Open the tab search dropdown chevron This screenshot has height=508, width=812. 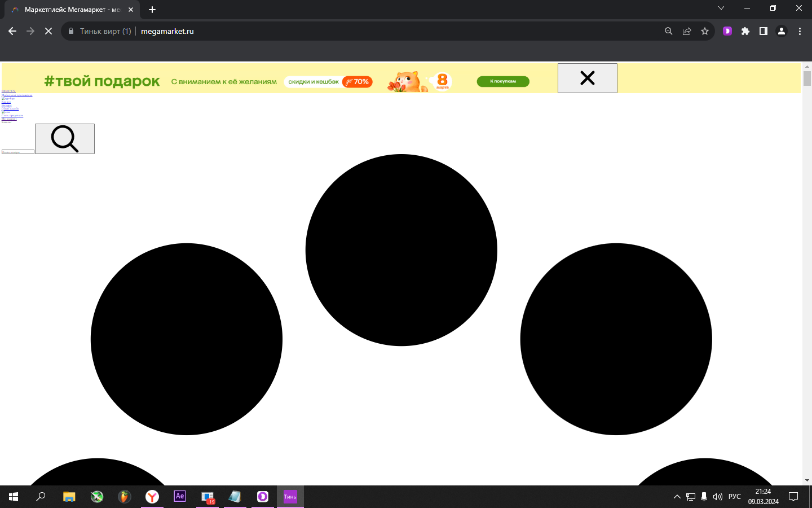721,8
